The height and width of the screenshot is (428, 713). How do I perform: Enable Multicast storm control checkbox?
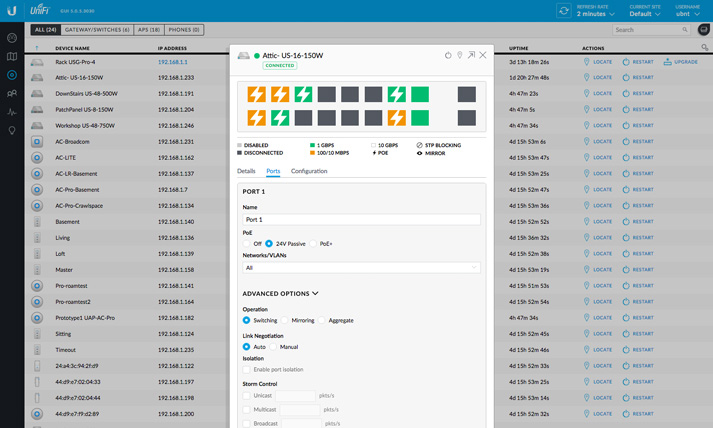click(x=246, y=410)
